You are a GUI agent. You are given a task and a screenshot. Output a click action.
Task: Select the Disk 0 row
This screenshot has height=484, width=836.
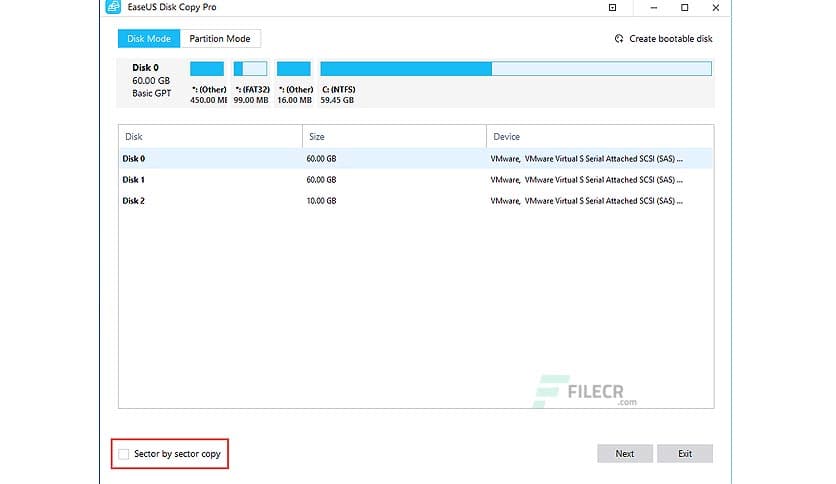click(416, 159)
